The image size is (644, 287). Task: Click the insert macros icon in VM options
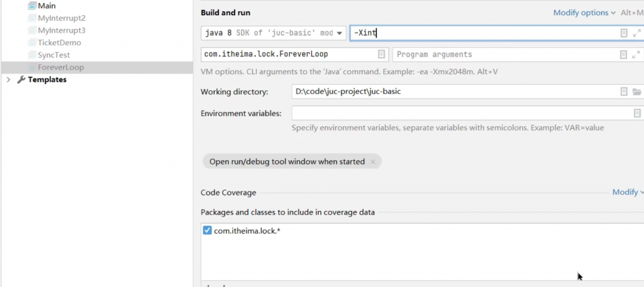(624, 33)
